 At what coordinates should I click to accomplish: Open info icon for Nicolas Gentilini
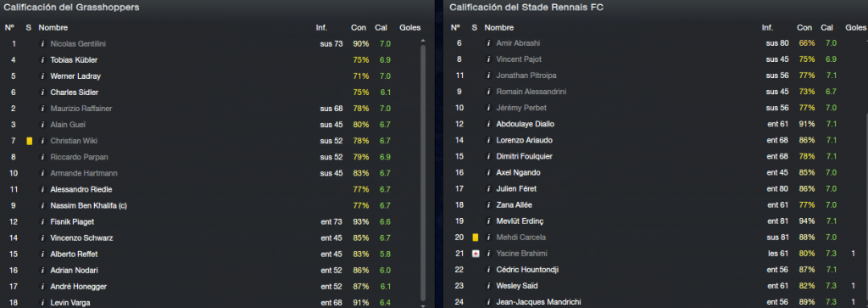point(42,44)
